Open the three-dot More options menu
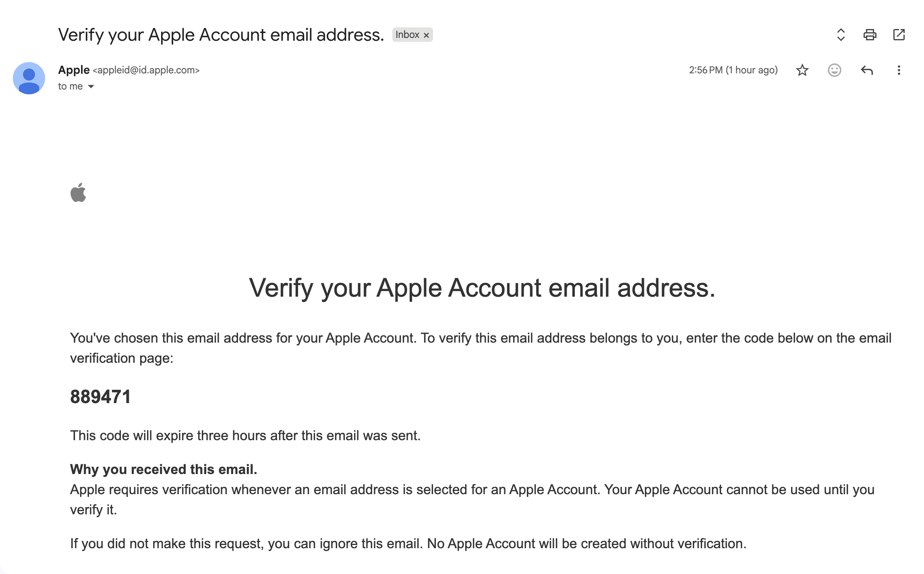 [899, 70]
